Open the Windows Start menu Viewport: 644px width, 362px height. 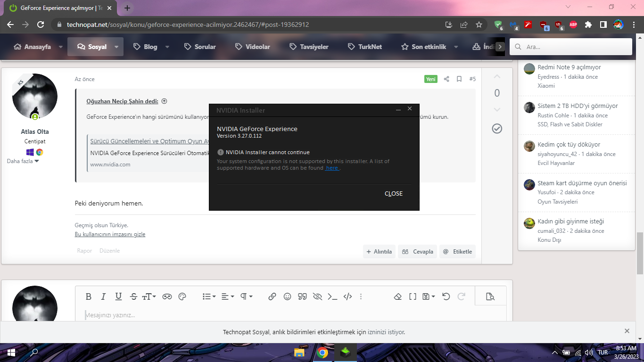click(11, 353)
